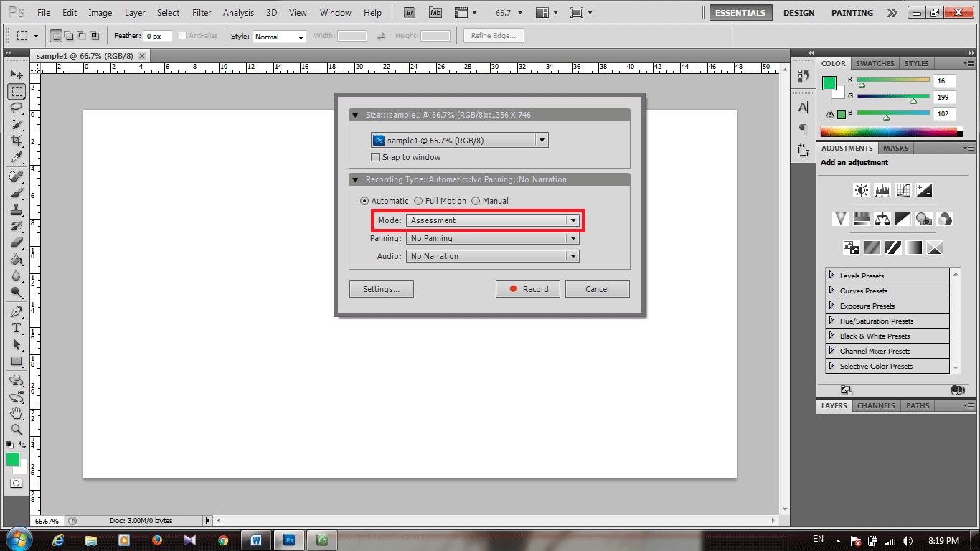
Task: Open the Style dropdown set to Normal
Action: pos(280,37)
